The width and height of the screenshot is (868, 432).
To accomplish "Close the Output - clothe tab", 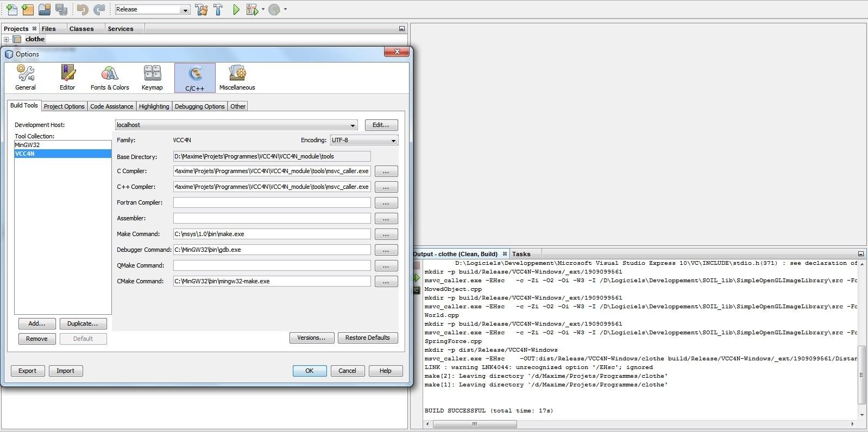I will point(505,253).
